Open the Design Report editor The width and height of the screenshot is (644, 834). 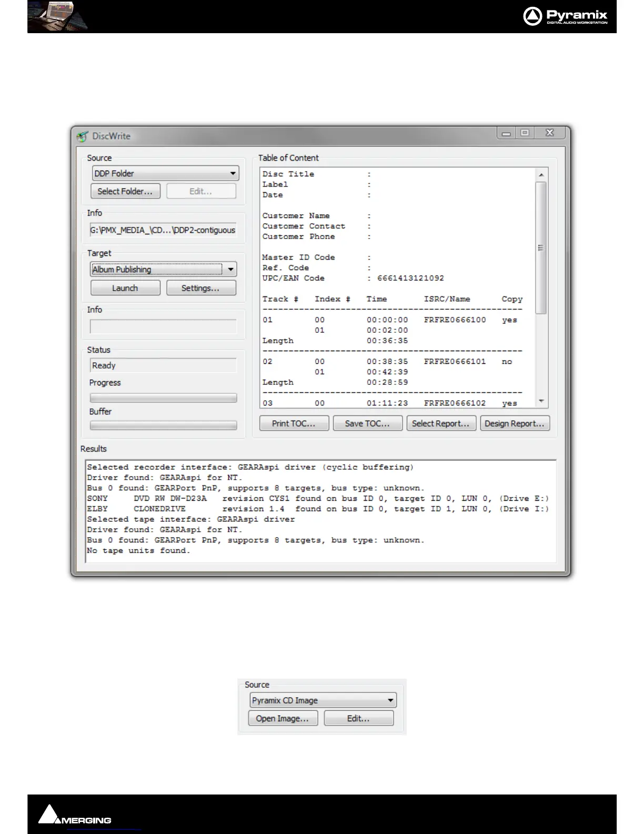[x=515, y=423]
